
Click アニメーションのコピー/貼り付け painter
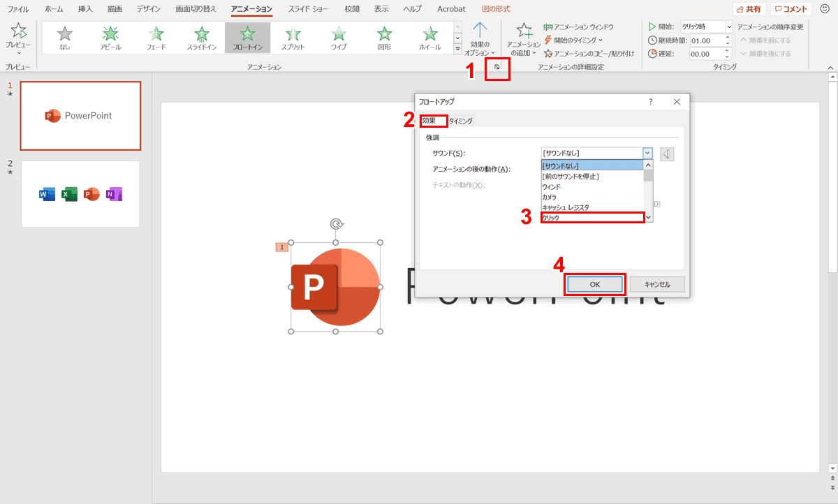[589, 53]
